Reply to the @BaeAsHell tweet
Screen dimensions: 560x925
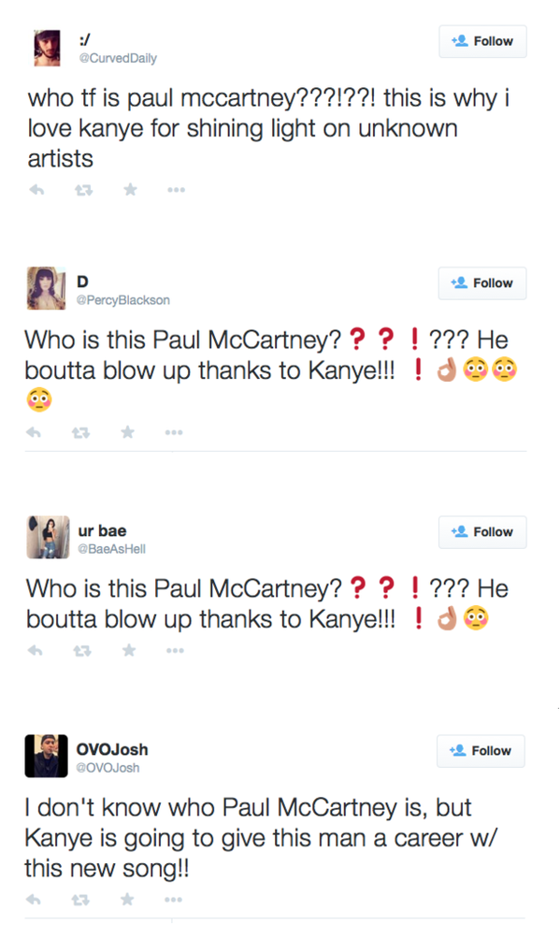click(x=35, y=651)
